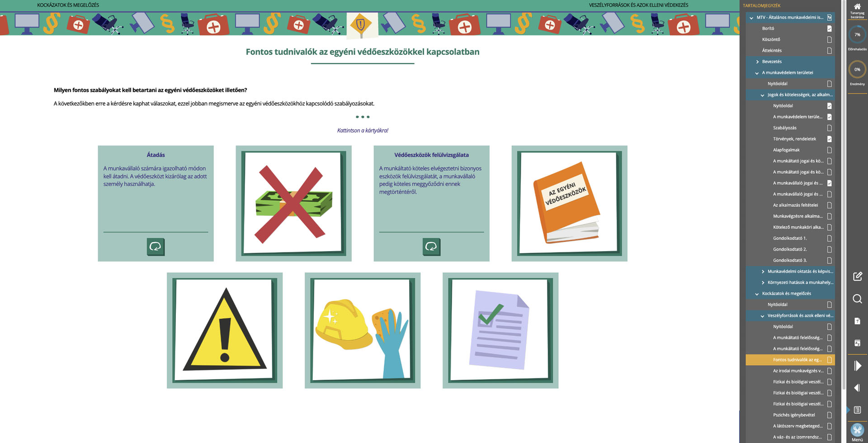The image size is (868, 443).
Task: Open search with the magnifier icon
Action: click(x=857, y=299)
